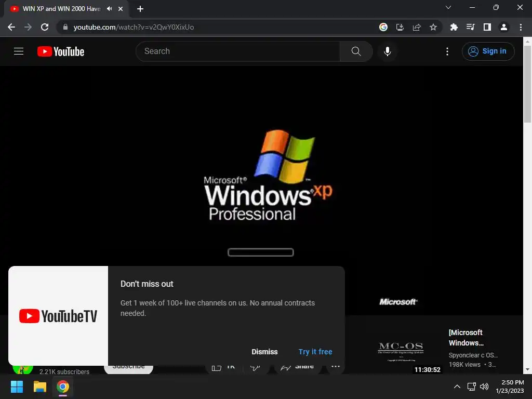View site information padlock icon
The height and width of the screenshot is (399, 532).
click(65, 27)
